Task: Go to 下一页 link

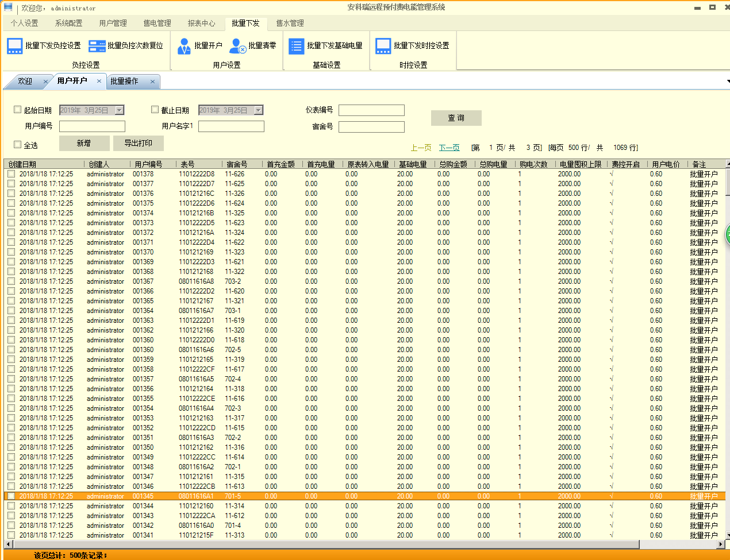Action: (x=449, y=148)
